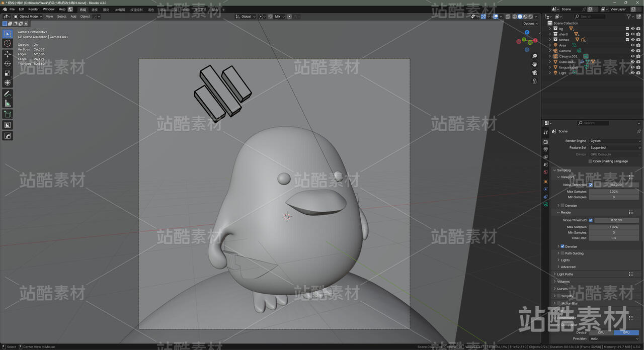644x350 pixels.
Task: Click Render Time Limit field
Action: point(614,238)
